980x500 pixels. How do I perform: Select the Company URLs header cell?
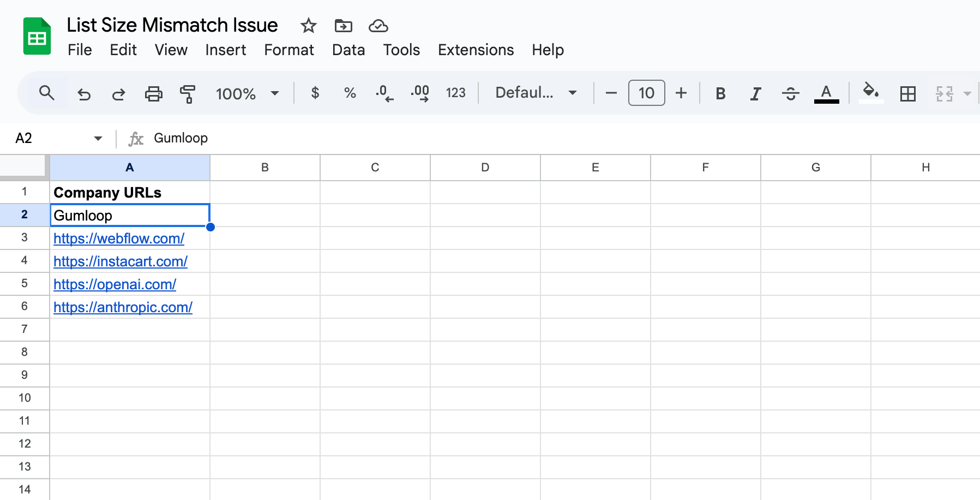(x=130, y=192)
